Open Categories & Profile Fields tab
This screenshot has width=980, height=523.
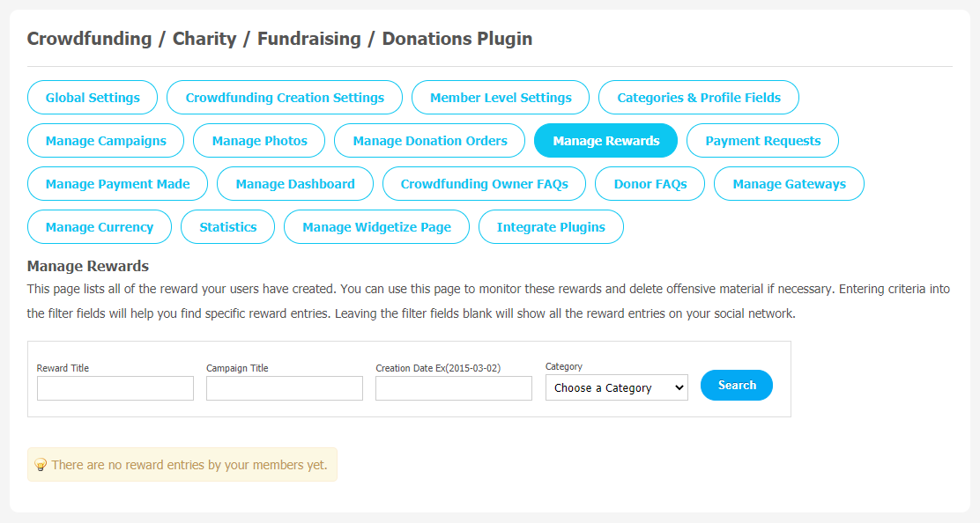point(699,98)
